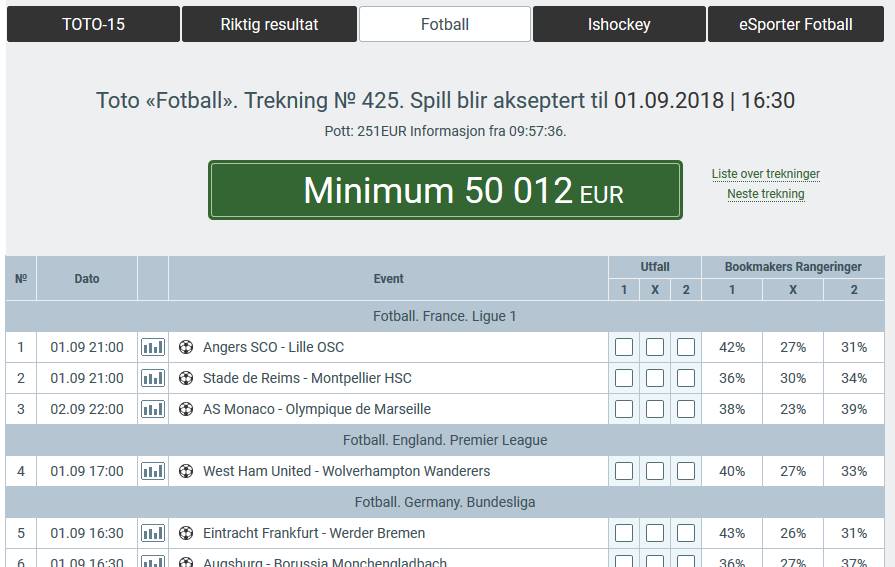Image resolution: width=895 pixels, height=567 pixels.
Task: Check draw X box for West Ham - Wolverhampton
Action: pyautogui.click(x=655, y=471)
